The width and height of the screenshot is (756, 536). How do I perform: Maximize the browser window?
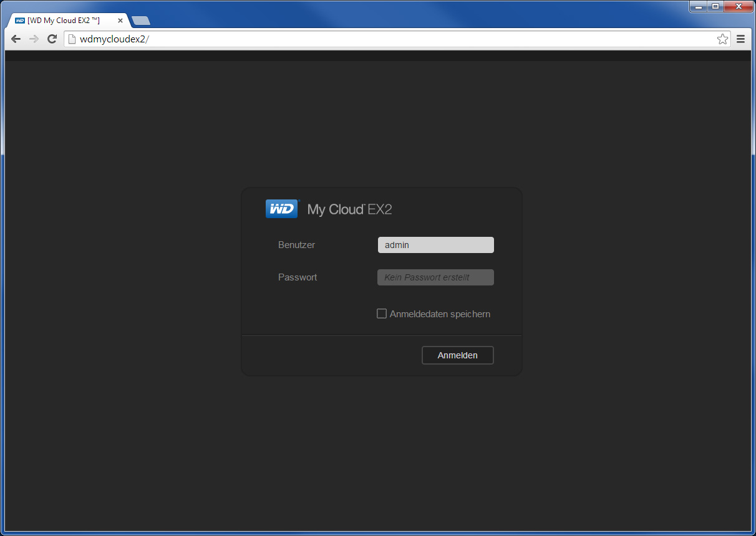[x=715, y=6]
